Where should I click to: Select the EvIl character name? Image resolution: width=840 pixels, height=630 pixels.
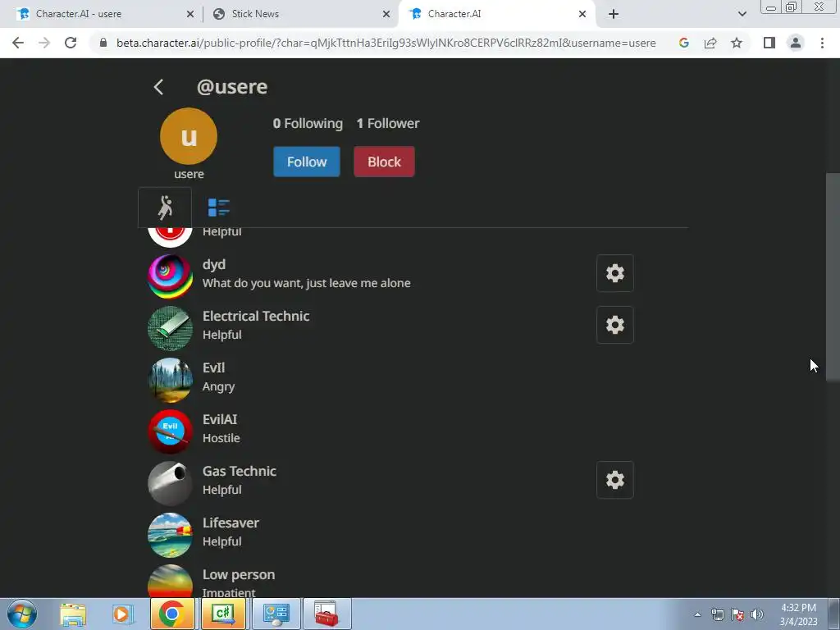click(214, 368)
